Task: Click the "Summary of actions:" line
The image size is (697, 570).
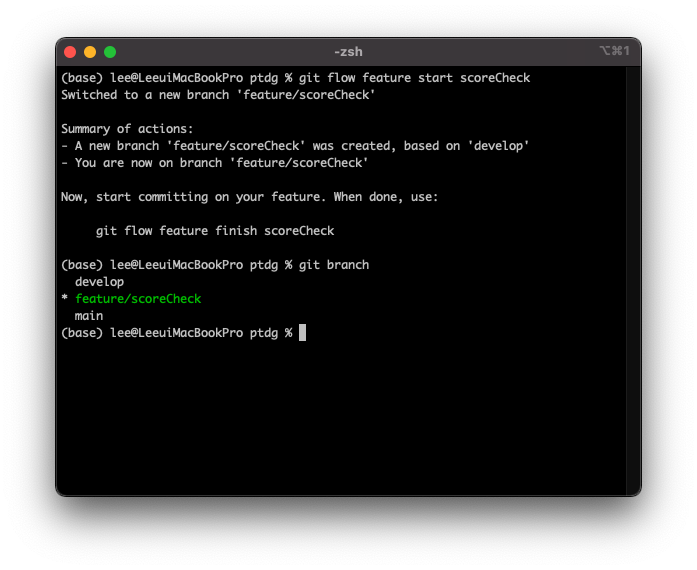Action: (x=127, y=129)
